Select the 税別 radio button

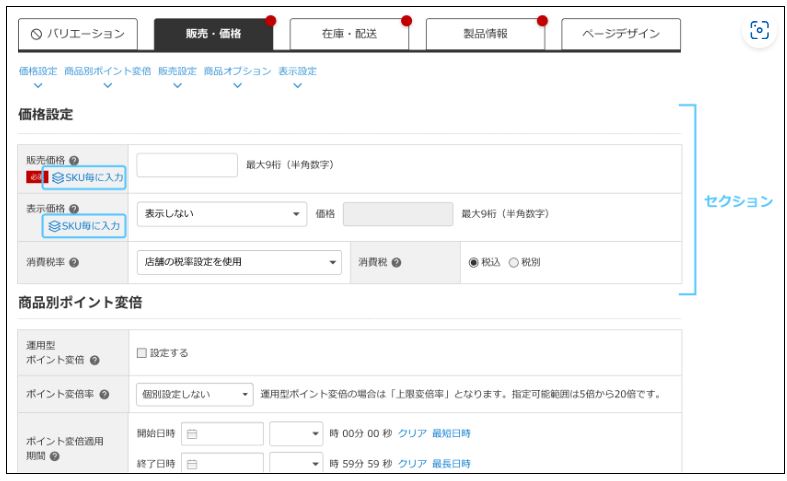[514, 263]
